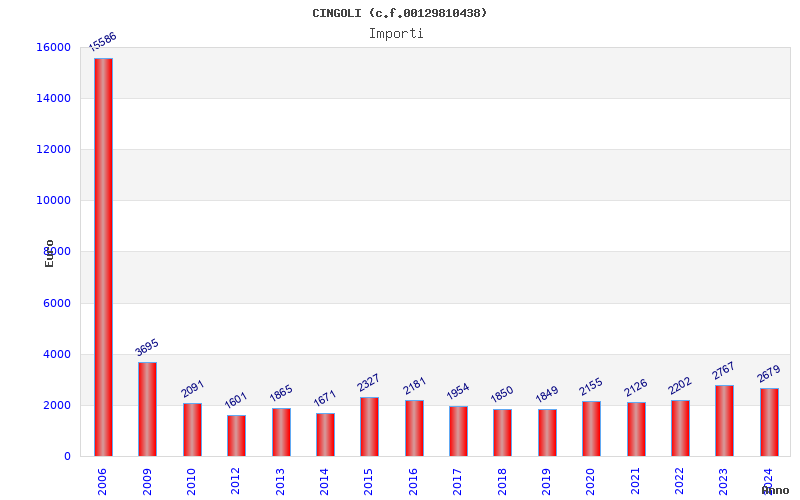
Task: Select the 2013 bar
Action: tap(281, 432)
